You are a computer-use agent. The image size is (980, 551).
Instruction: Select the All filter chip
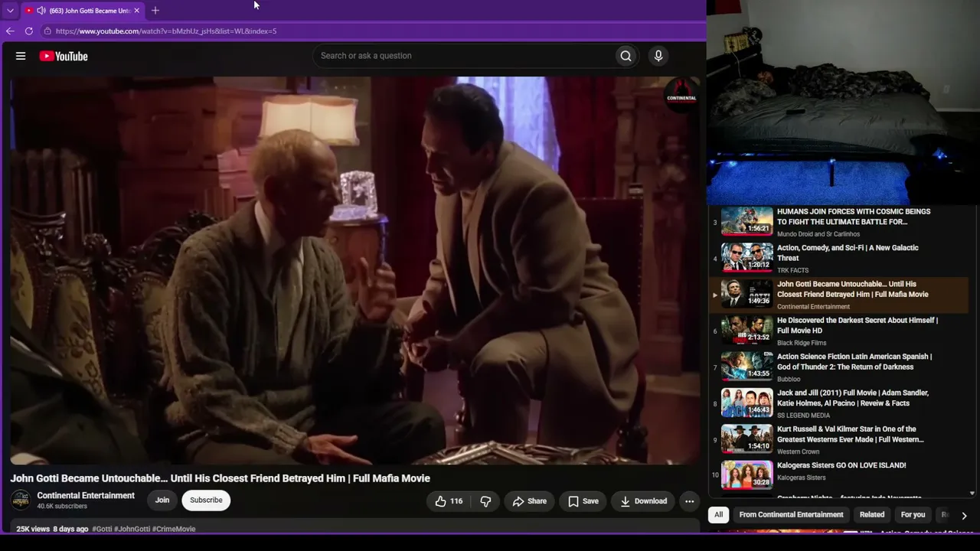click(718, 515)
